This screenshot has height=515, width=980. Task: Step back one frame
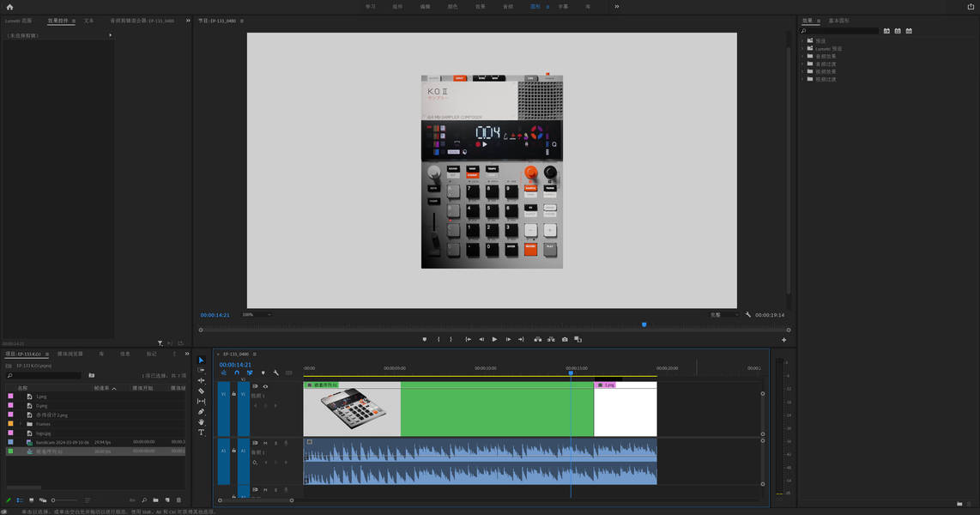[481, 339]
